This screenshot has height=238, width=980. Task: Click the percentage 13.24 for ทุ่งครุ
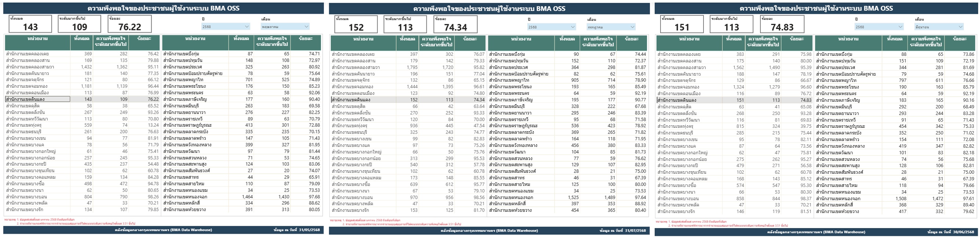click(x=153, y=125)
